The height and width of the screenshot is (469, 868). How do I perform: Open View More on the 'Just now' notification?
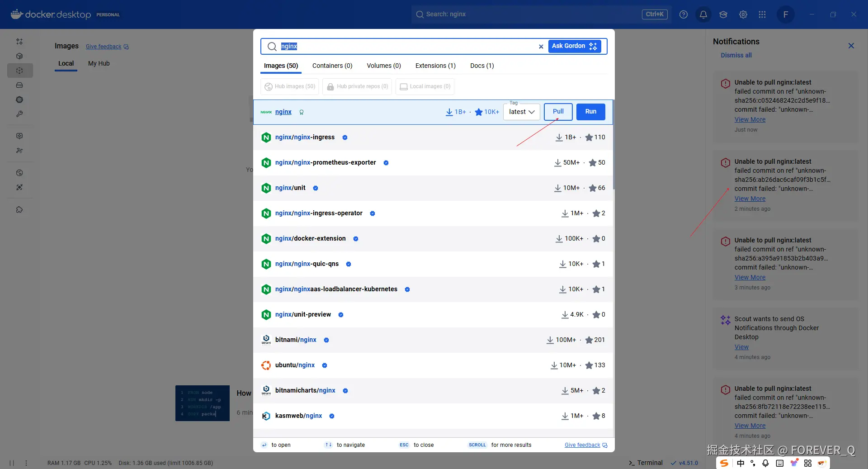click(x=750, y=120)
